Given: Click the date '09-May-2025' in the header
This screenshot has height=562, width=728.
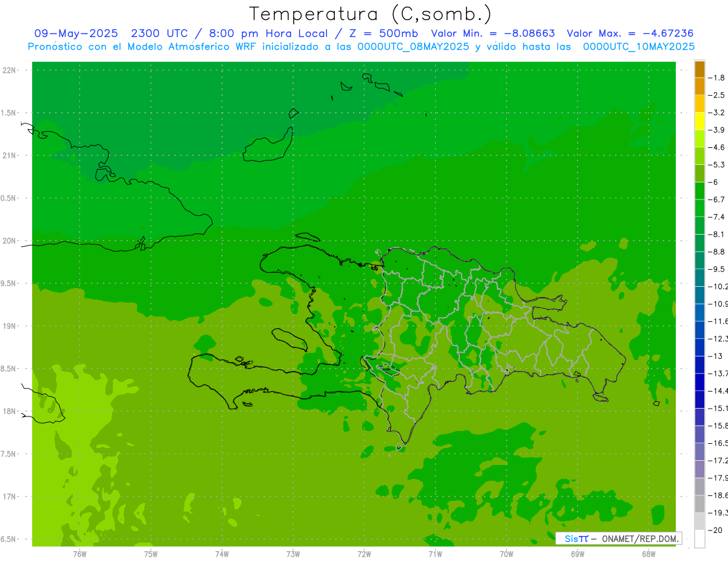Looking at the screenshot, I should coord(76,33).
